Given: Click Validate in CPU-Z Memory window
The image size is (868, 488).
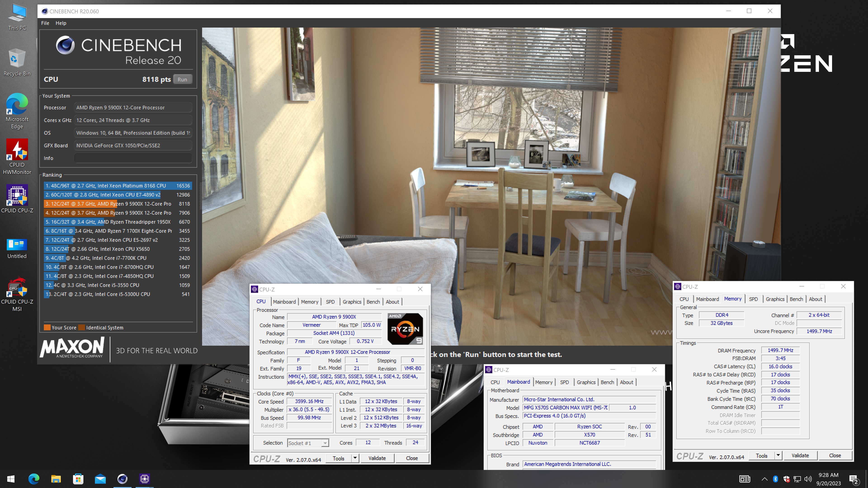Looking at the screenshot, I should (800, 456).
